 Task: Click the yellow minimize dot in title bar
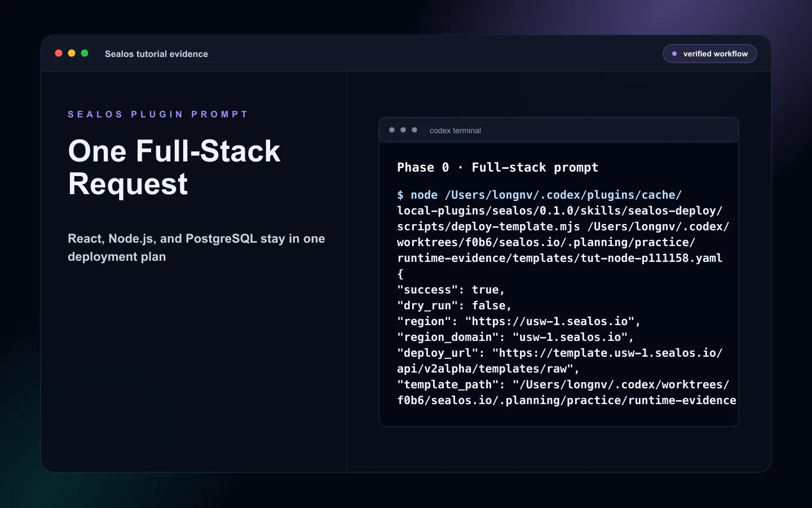tap(72, 53)
